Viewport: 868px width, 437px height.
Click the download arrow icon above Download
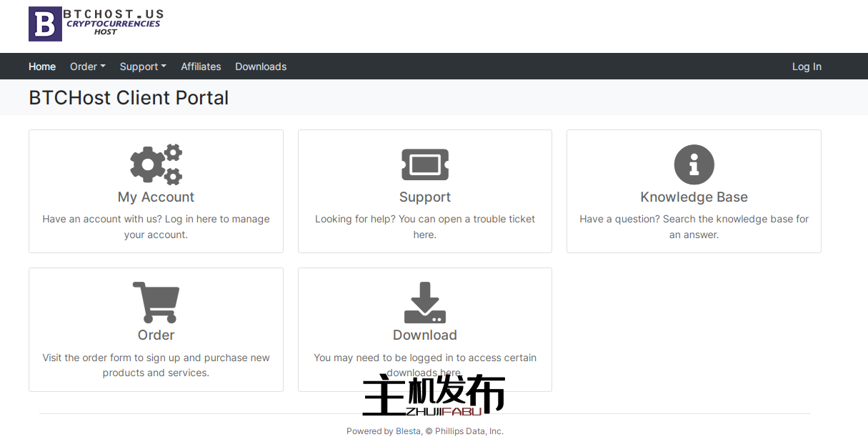[424, 301]
